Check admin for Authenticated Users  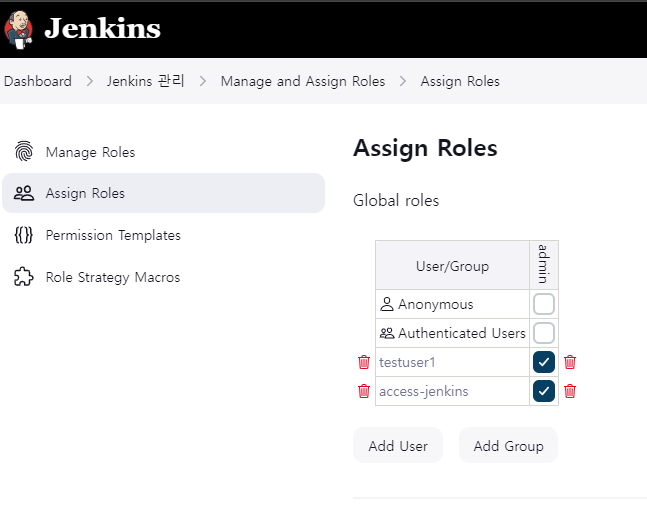pyautogui.click(x=544, y=333)
